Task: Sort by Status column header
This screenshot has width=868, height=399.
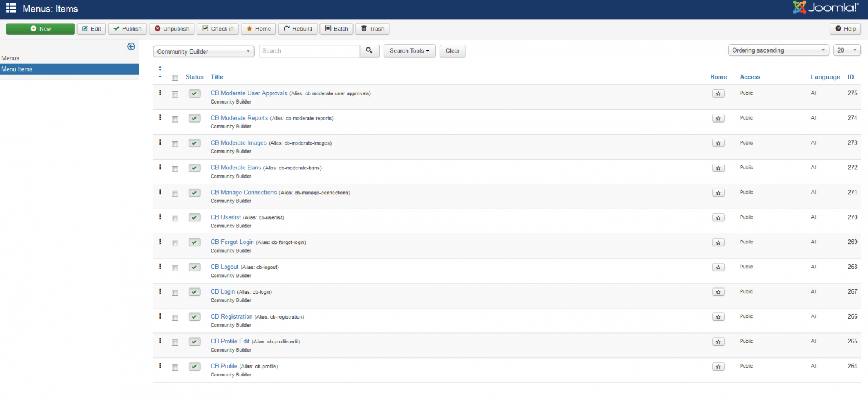Action: (194, 77)
